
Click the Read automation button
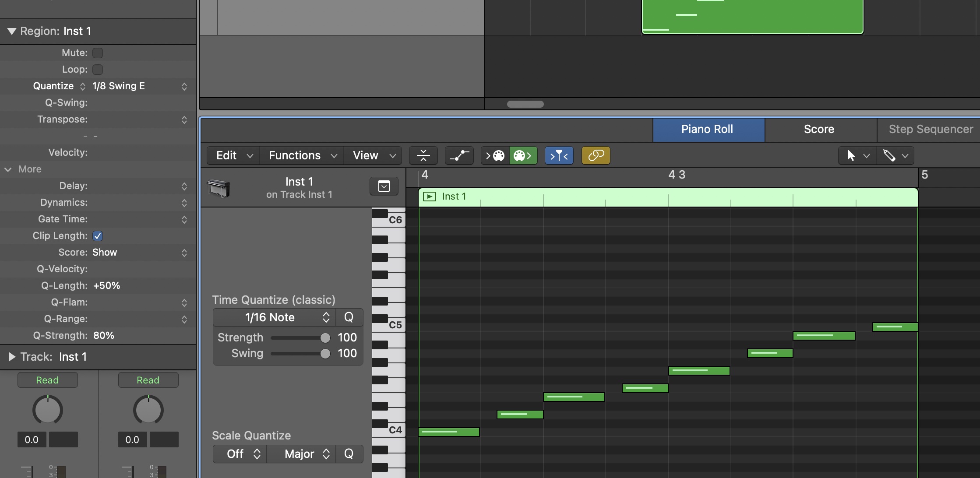pyautogui.click(x=47, y=380)
